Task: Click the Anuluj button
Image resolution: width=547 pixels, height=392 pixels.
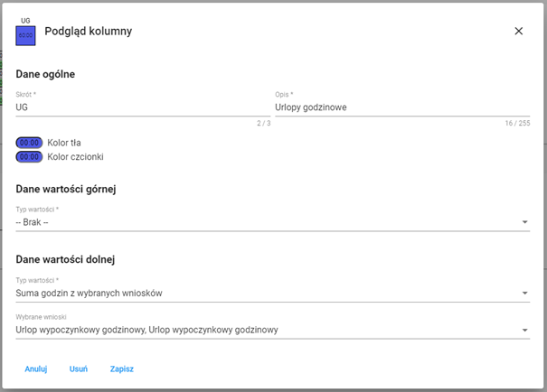Action: 36,369
